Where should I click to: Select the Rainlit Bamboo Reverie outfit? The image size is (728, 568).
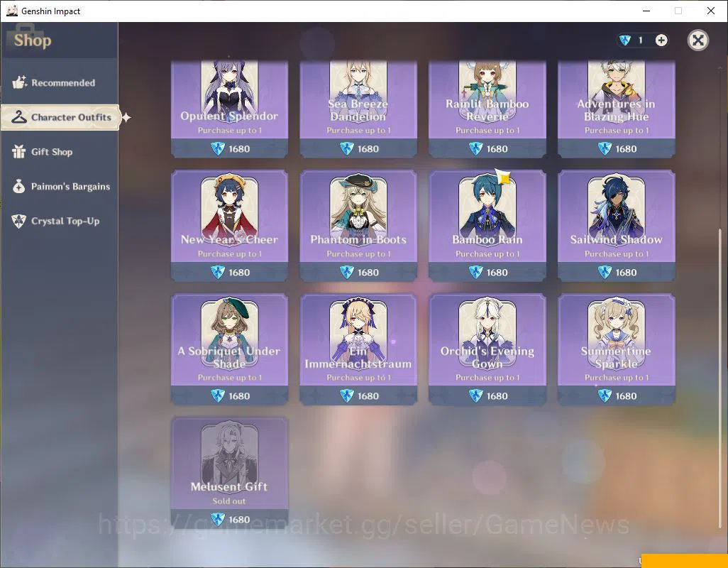click(487, 109)
